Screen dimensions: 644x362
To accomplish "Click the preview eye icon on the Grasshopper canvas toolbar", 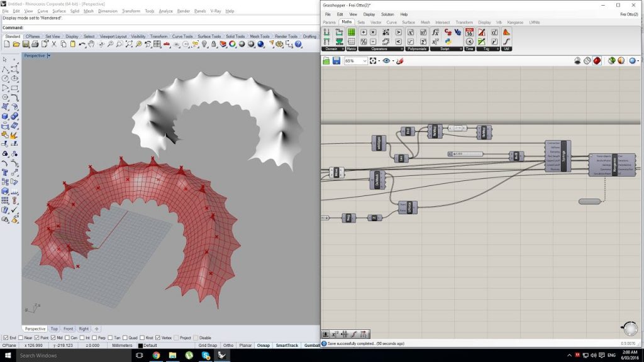I will [x=386, y=60].
